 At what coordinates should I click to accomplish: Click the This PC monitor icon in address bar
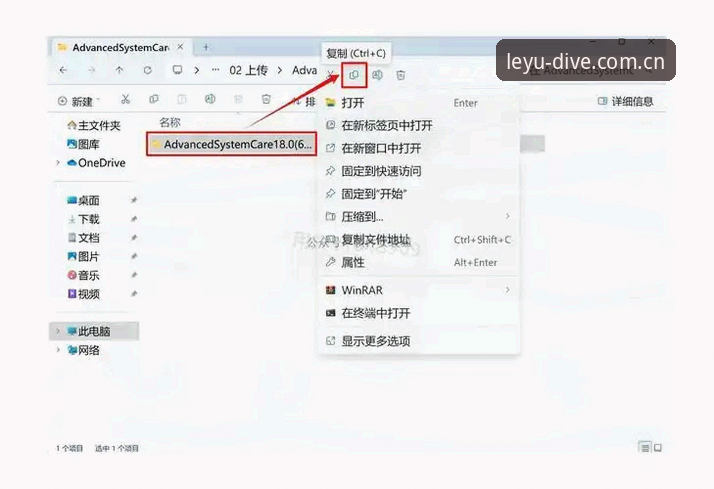click(177, 70)
